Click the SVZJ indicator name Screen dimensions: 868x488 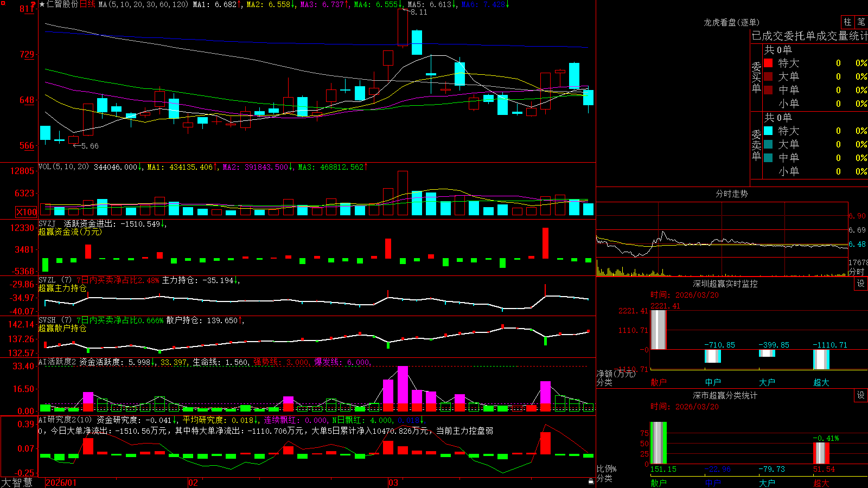tap(47, 223)
